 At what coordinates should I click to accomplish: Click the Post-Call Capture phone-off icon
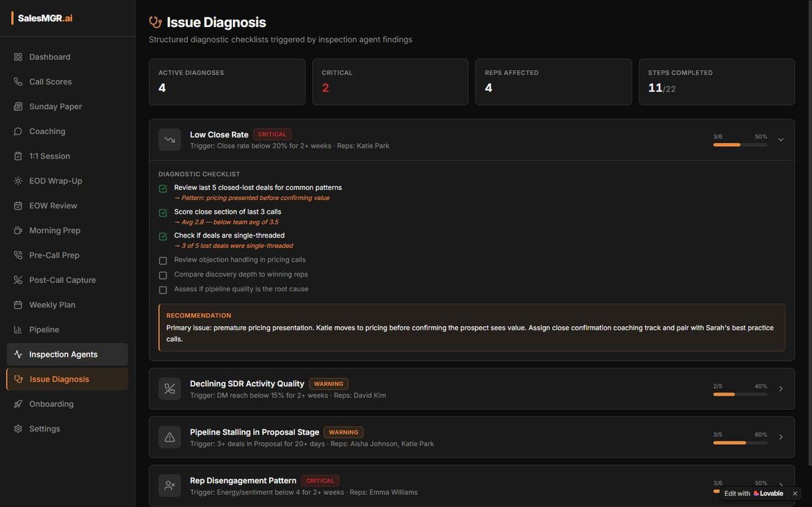pyautogui.click(x=18, y=280)
